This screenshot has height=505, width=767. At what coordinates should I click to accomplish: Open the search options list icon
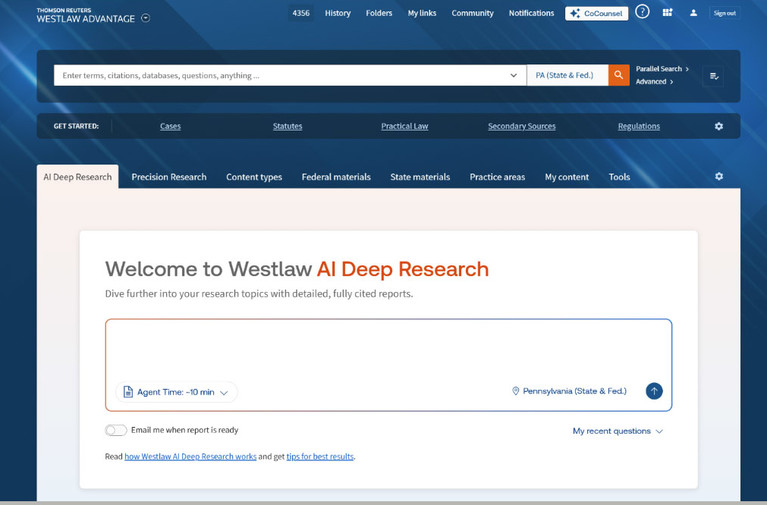[714, 76]
